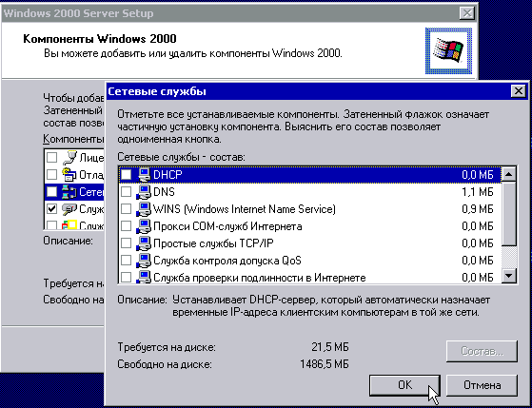
Task: Click the services list scroll down arrow
Action: [x=508, y=276]
